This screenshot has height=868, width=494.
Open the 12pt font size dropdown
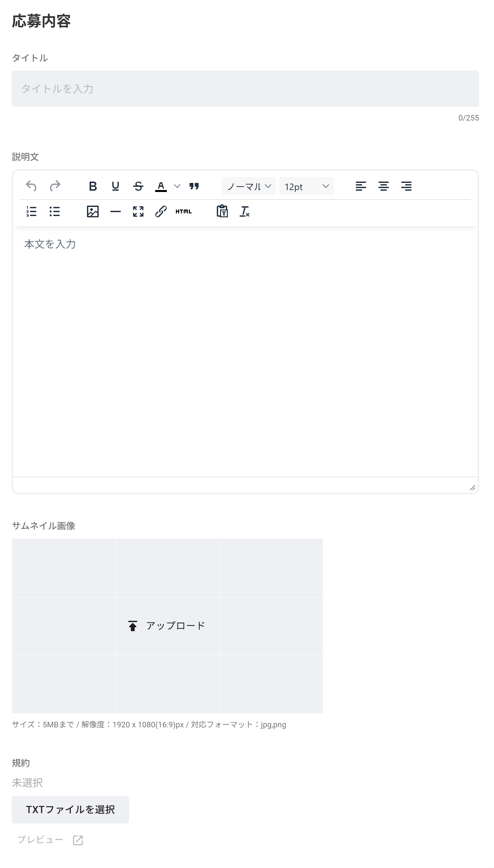pos(306,187)
